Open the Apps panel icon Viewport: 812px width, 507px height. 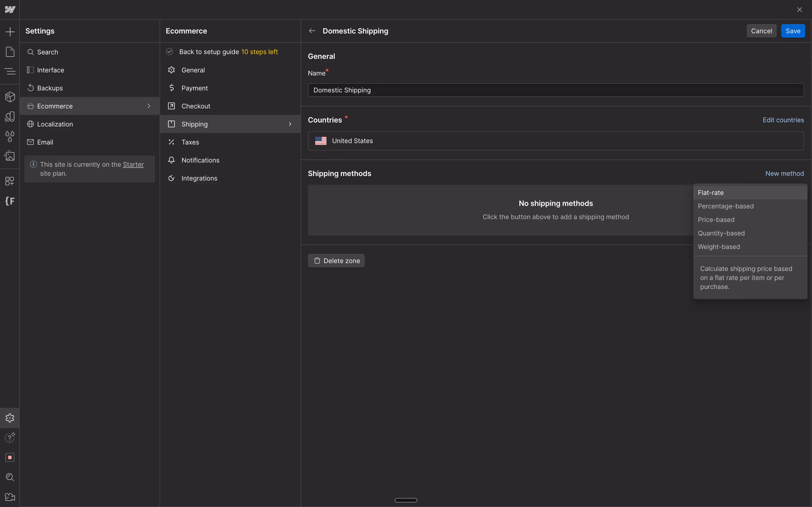pyautogui.click(x=10, y=181)
